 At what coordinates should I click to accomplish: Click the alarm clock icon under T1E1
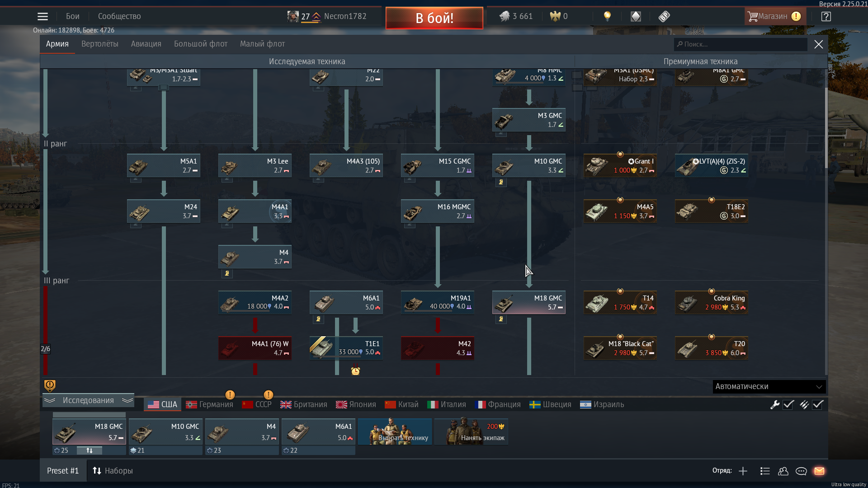click(355, 371)
